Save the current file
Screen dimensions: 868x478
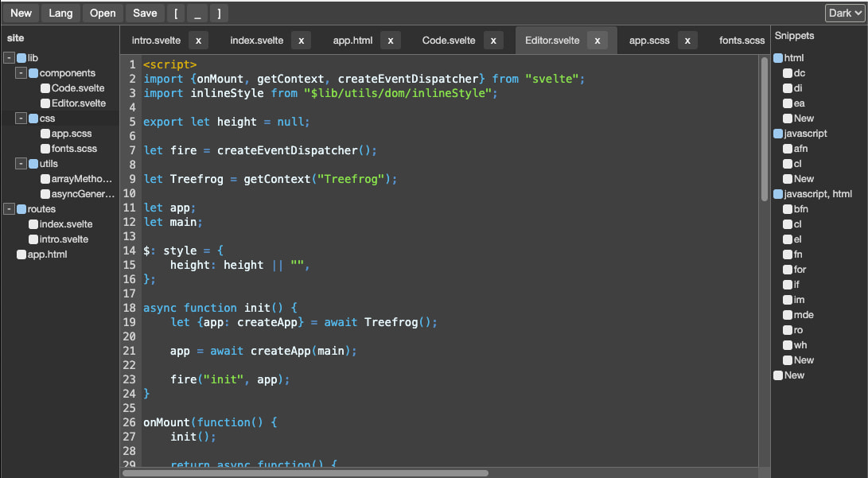click(145, 14)
